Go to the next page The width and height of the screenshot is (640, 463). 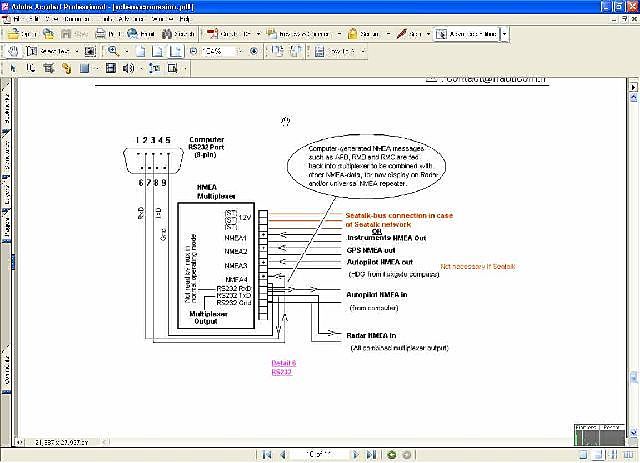click(x=356, y=454)
